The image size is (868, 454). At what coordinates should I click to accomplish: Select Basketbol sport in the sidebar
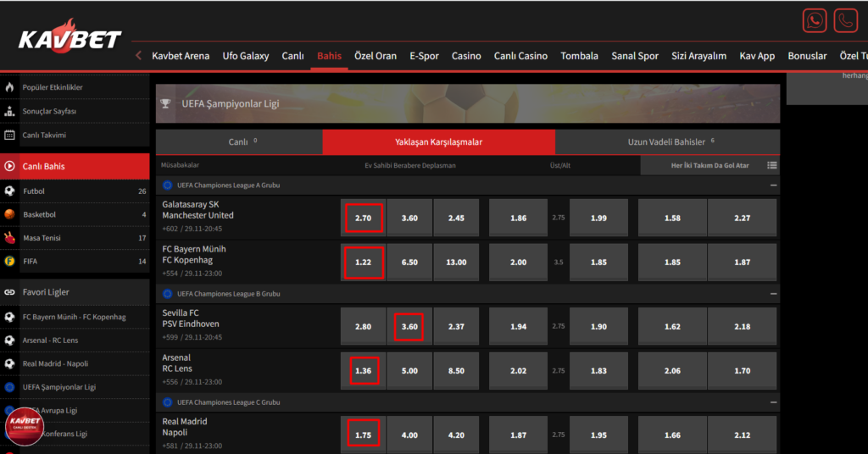(39, 214)
